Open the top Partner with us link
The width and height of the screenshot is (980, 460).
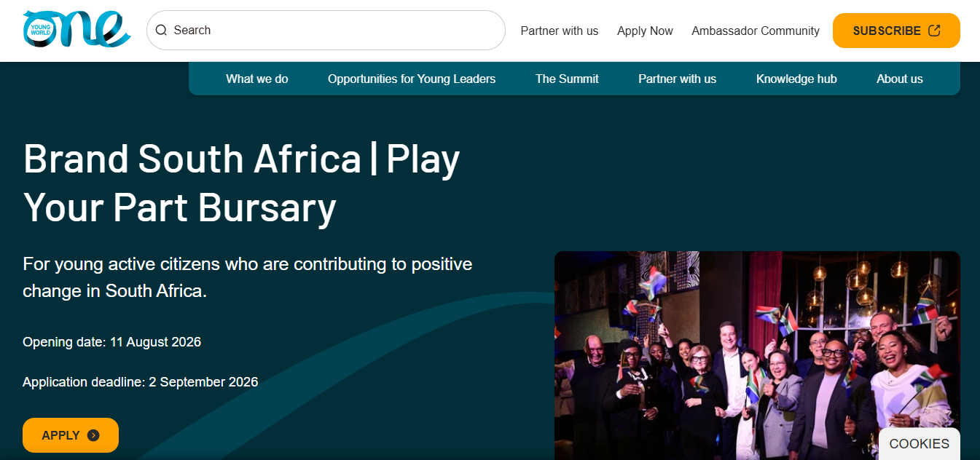click(x=560, y=31)
